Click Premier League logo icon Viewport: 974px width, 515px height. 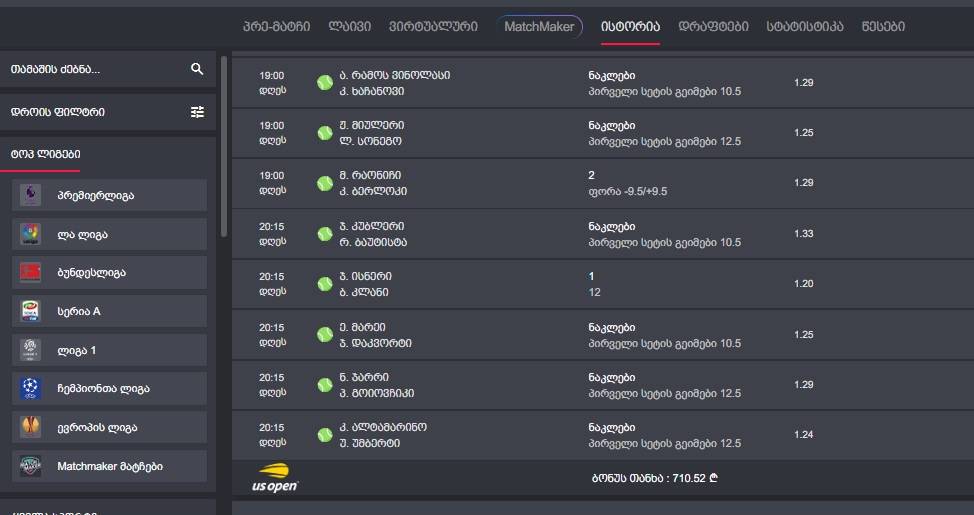[x=30, y=195]
